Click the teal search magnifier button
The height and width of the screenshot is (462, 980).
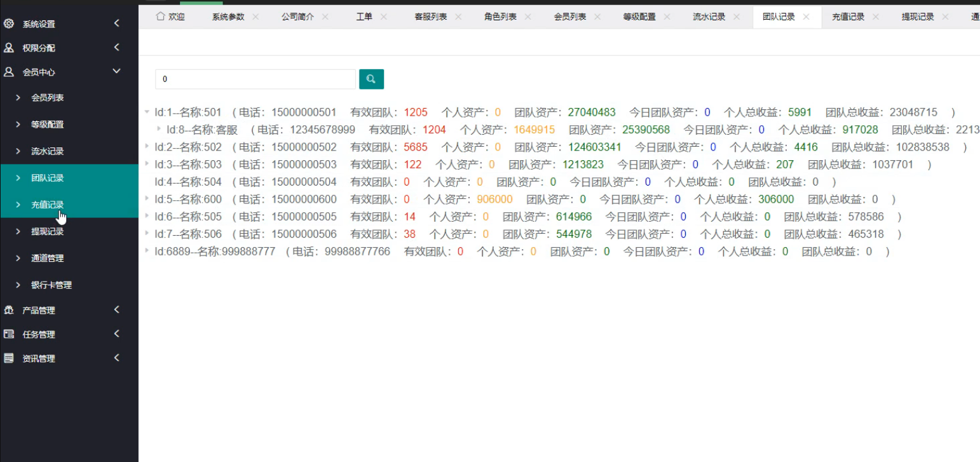pos(371,79)
